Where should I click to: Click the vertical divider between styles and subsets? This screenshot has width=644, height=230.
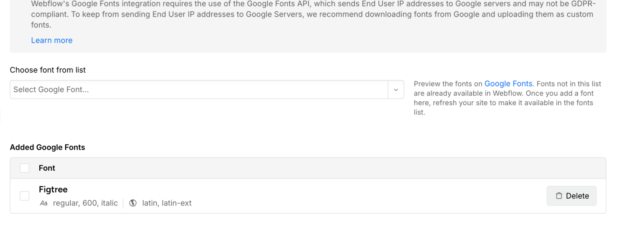(123, 203)
